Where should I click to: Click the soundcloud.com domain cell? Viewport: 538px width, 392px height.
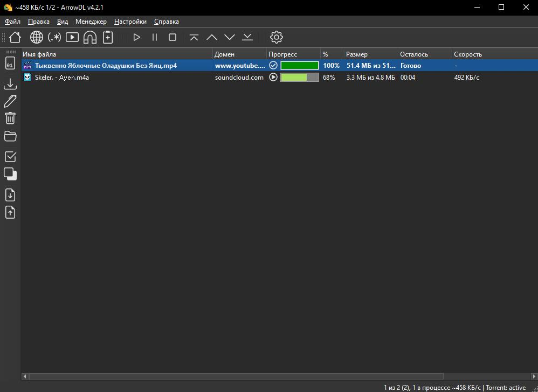pos(239,77)
